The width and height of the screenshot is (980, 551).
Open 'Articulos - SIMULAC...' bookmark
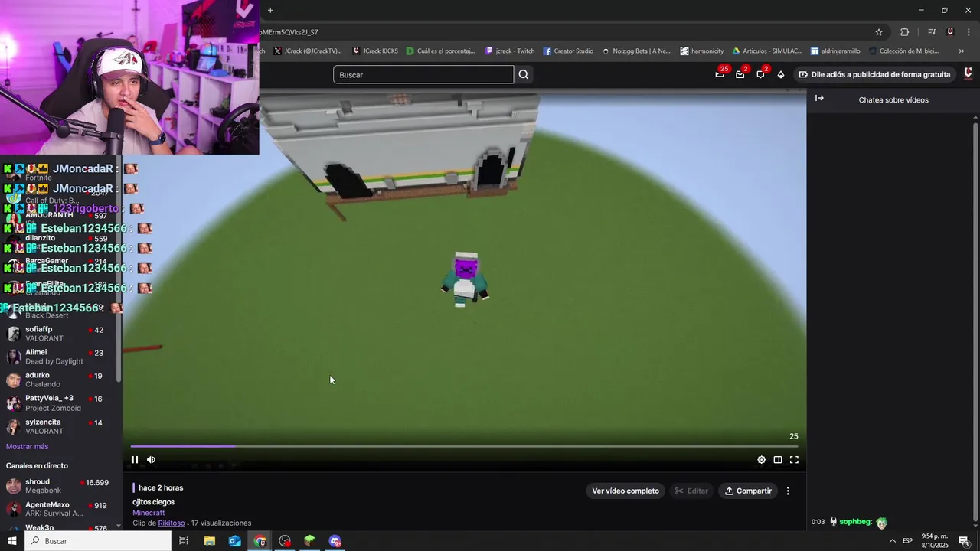click(767, 51)
